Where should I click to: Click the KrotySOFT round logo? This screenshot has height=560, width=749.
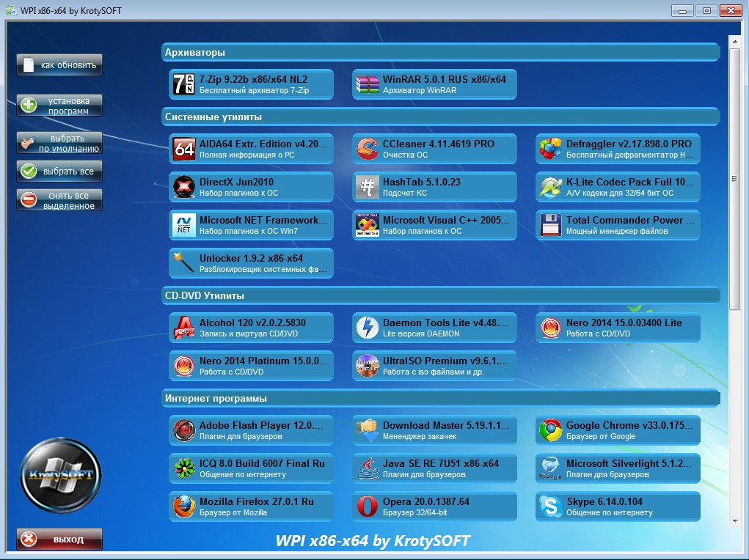pyautogui.click(x=61, y=475)
